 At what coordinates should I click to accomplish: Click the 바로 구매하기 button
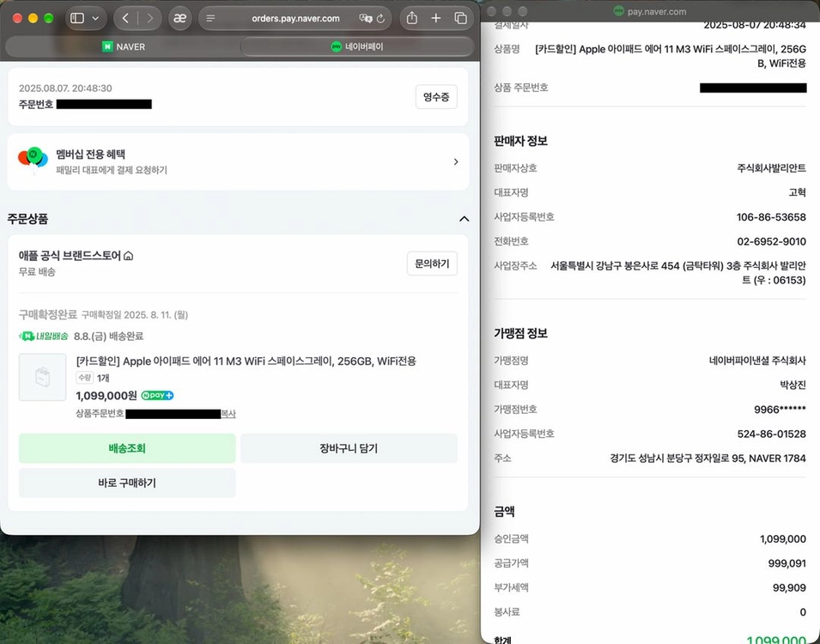click(127, 483)
